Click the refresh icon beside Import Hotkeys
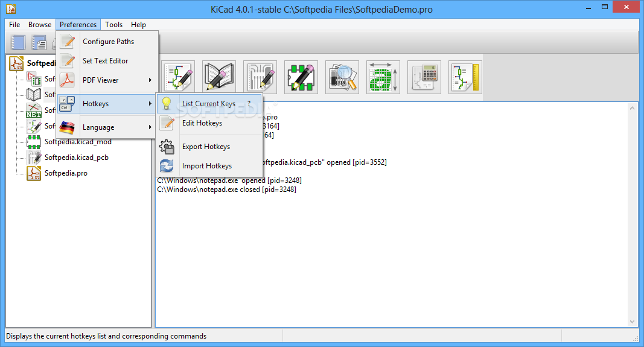Screen dimensions: 644x347 (167, 166)
